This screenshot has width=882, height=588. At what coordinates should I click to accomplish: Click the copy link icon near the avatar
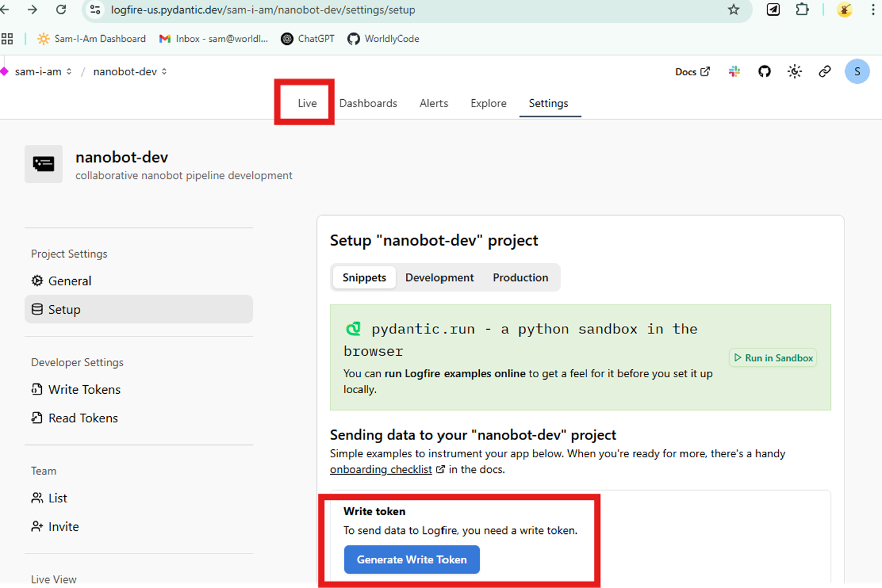[825, 71]
